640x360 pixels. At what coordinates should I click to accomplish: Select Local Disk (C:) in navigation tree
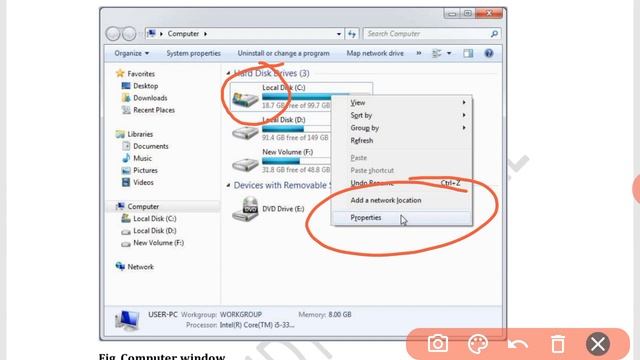pos(154,219)
